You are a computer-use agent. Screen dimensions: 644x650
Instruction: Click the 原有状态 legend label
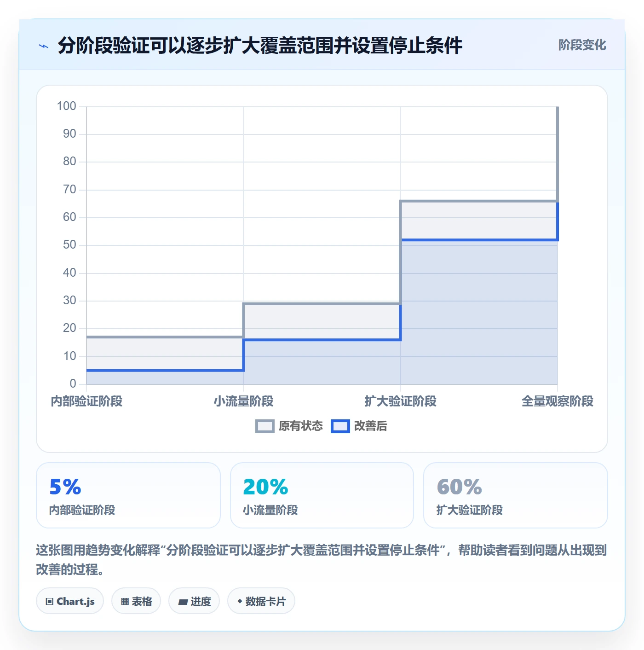(301, 426)
